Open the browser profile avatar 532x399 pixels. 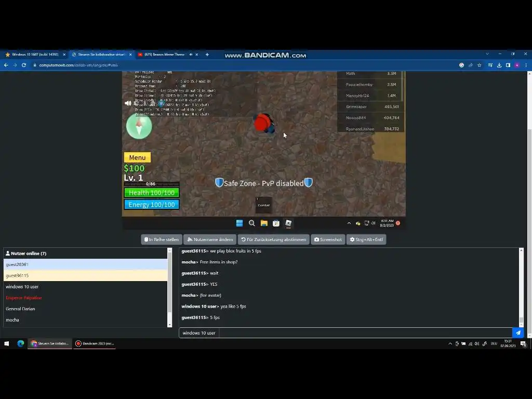(517, 65)
